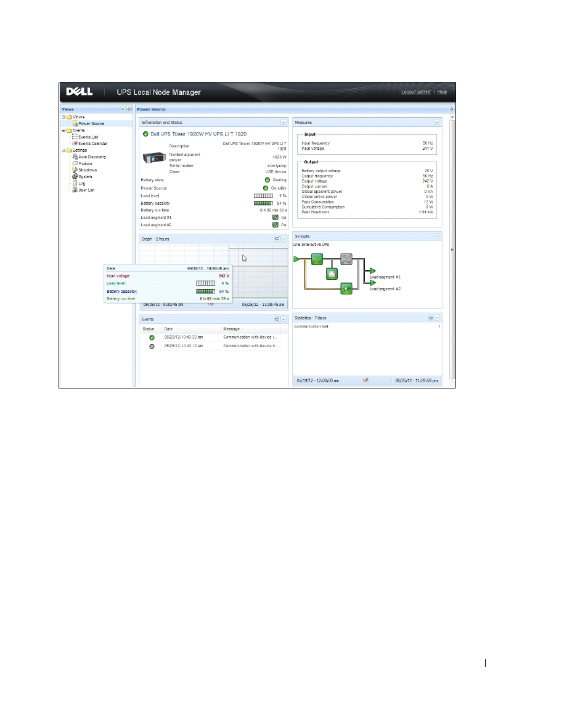Open Events List in sidebar
This screenshot has width=588, height=706.
pyautogui.click(x=88, y=137)
